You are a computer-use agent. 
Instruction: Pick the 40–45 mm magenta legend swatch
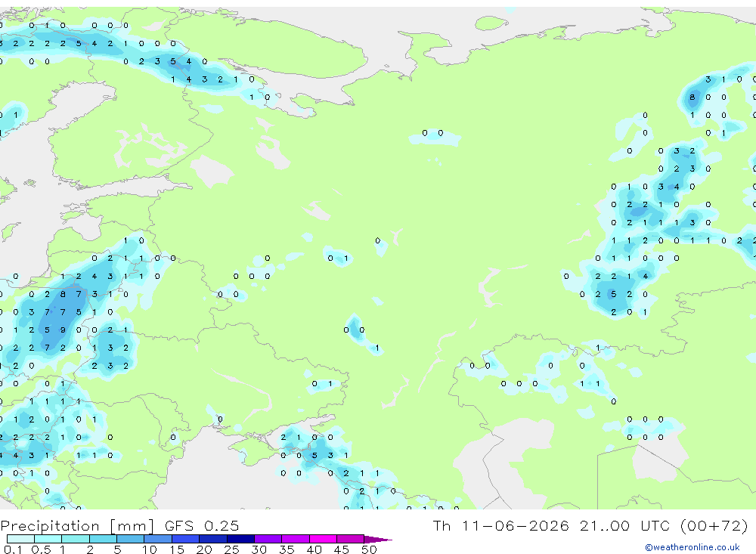323,539
